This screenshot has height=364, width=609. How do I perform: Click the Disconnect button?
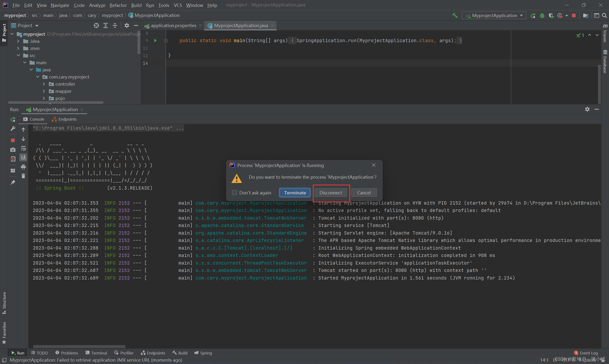click(x=330, y=193)
